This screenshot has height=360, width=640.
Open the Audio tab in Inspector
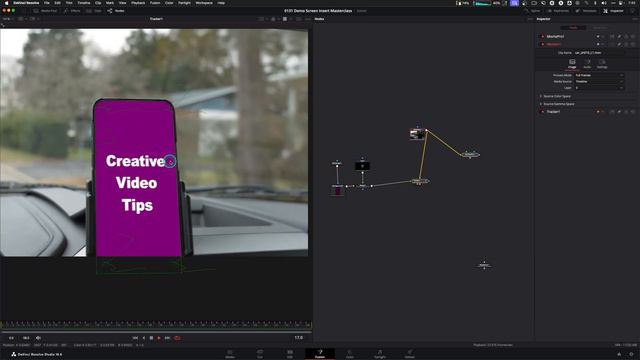[x=587, y=64]
